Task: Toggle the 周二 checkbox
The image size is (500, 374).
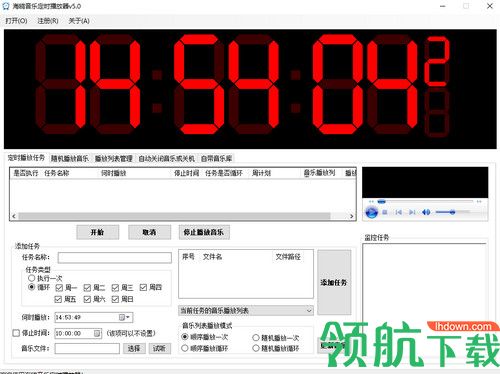Action: pos(87,287)
